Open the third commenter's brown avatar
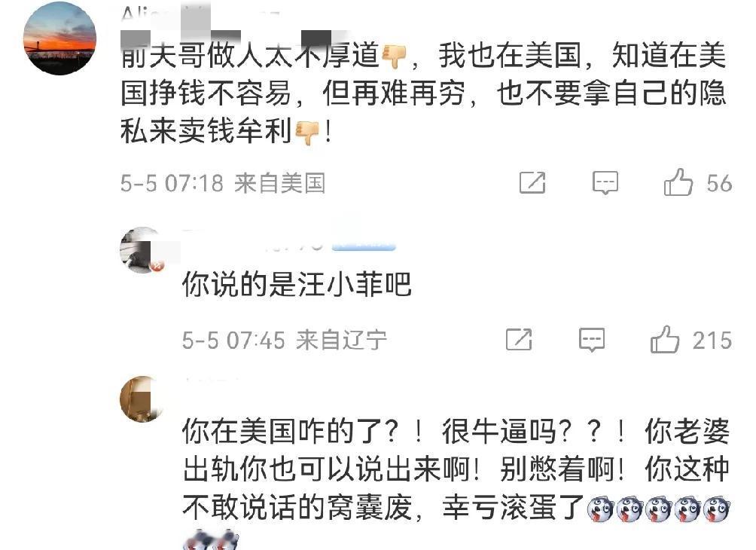Image resolution: width=756 pixels, height=550 pixels. [x=143, y=399]
